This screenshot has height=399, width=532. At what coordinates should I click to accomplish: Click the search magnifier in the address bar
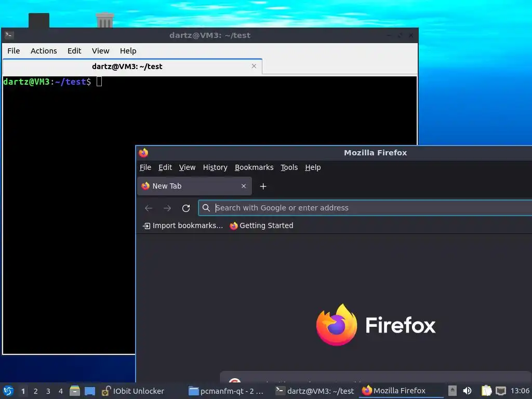[x=206, y=208]
